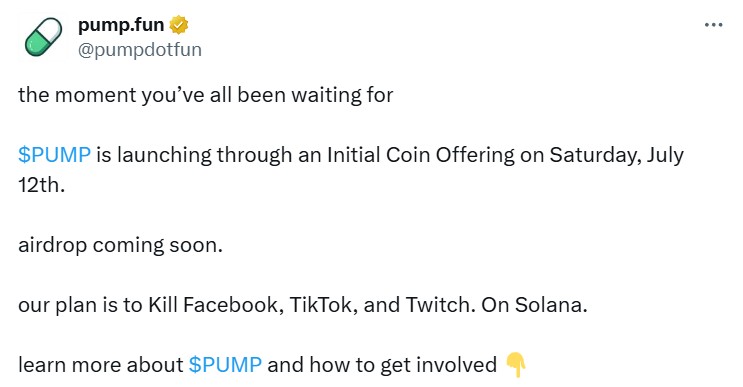743x387 pixels.
Task: Click the 'Saturday, July' text
Action: coord(616,155)
